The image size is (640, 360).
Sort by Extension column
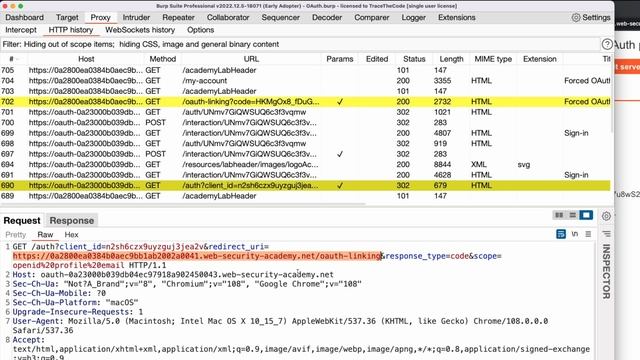pyautogui.click(x=540, y=59)
